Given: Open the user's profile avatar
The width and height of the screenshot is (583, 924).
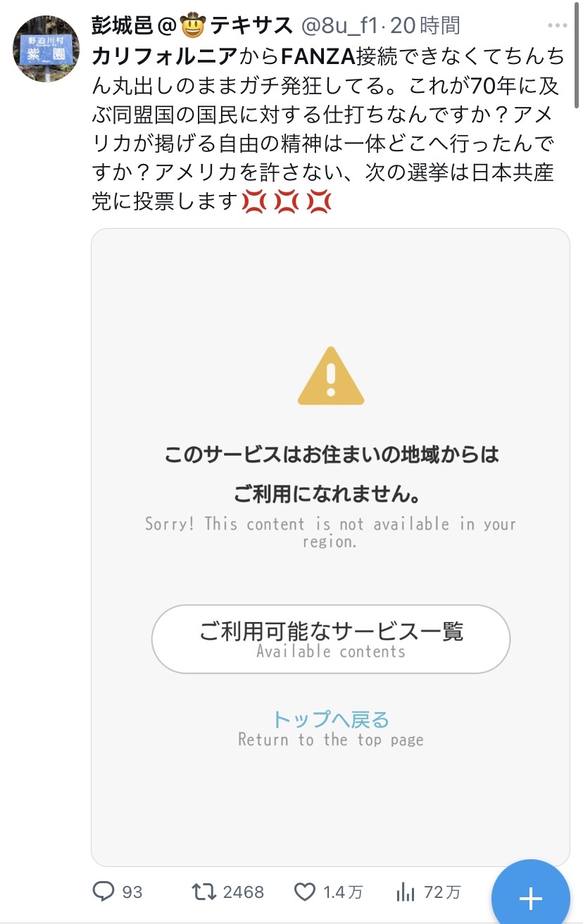Looking at the screenshot, I should coord(47,49).
